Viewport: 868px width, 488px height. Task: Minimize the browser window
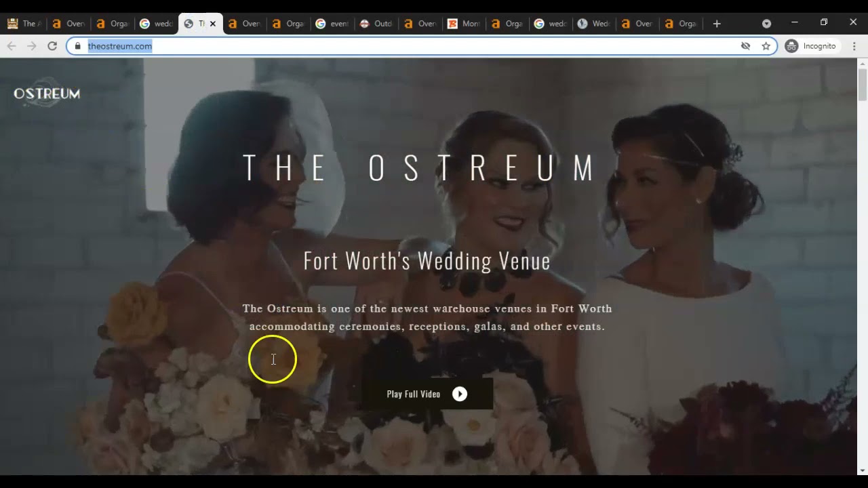tap(795, 22)
